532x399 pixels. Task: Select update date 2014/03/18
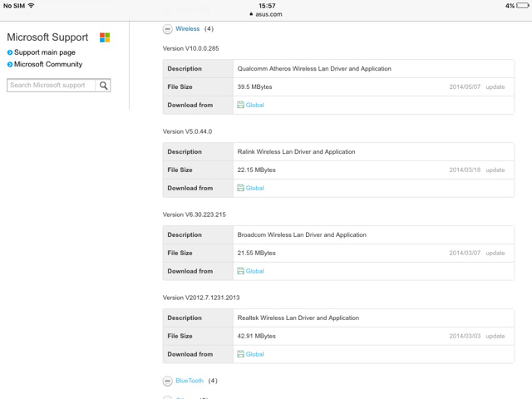click(465, 170)
